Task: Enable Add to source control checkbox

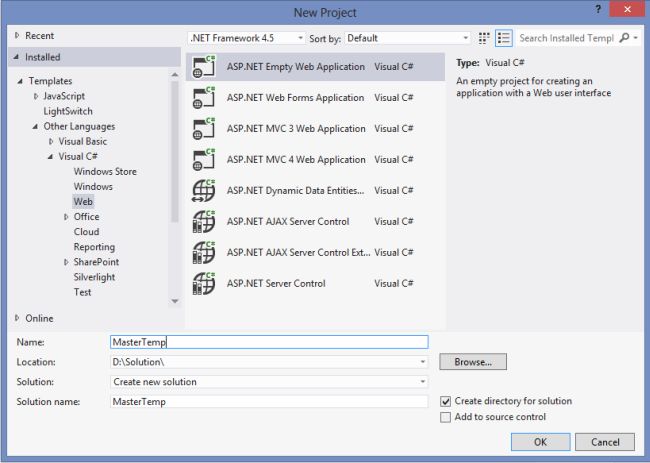Action: pos(446,417)
